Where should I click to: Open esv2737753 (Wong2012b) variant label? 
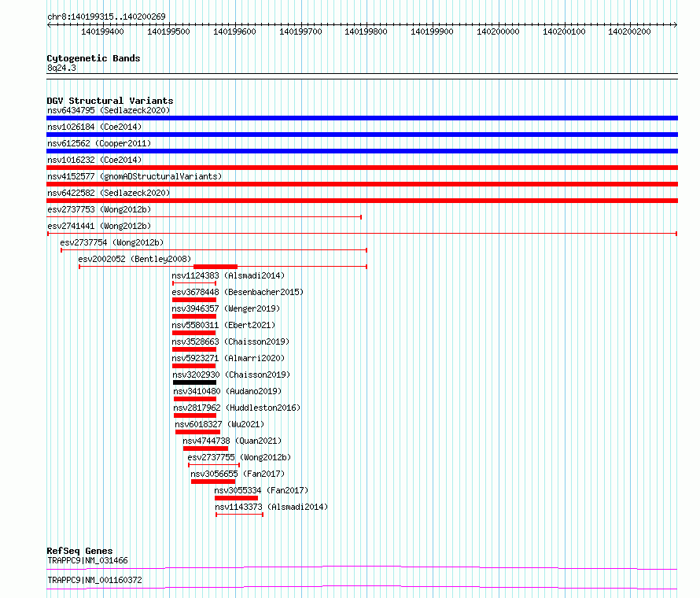99,209
